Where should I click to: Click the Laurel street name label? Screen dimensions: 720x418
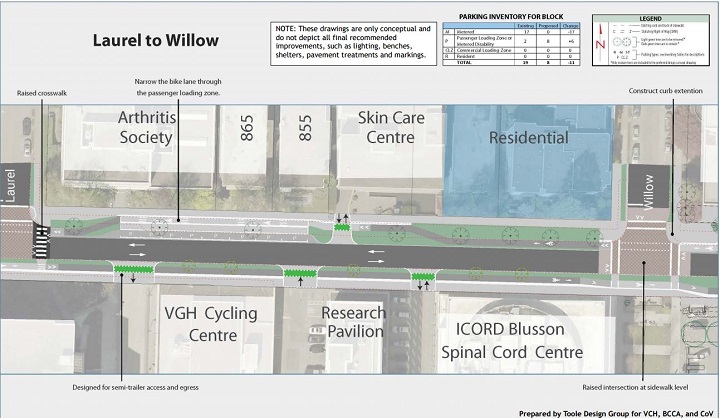[14, 187]
